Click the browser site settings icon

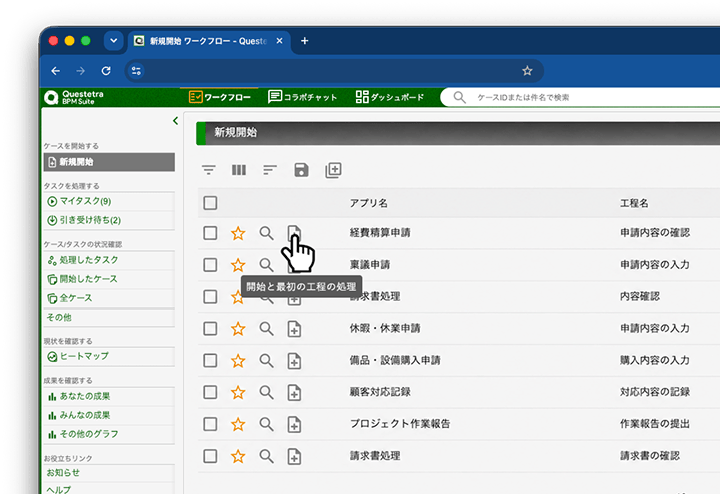136,71
